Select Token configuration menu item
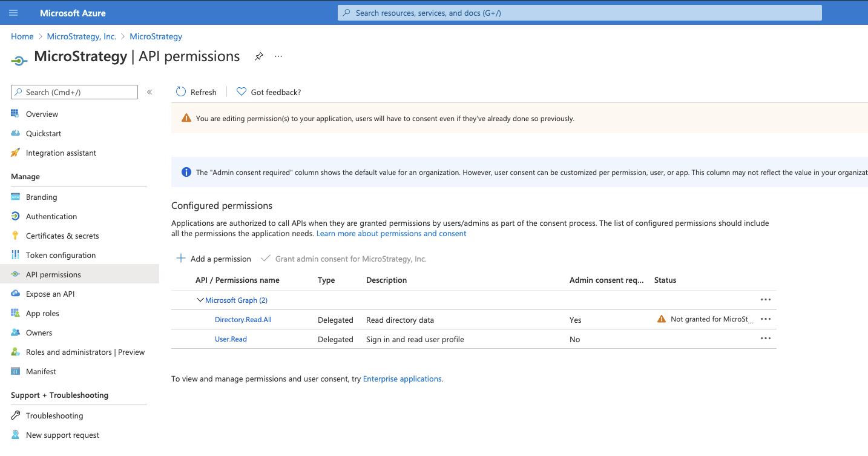 (61, 255)
